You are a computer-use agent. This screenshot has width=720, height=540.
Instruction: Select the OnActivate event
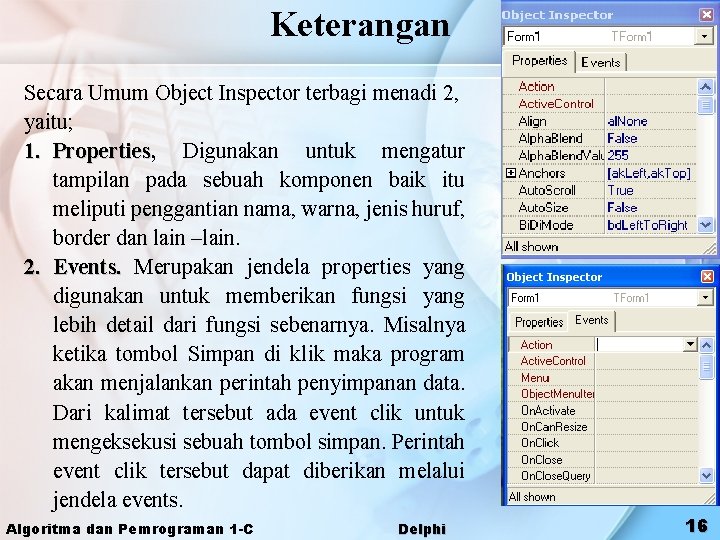(548, 411)
